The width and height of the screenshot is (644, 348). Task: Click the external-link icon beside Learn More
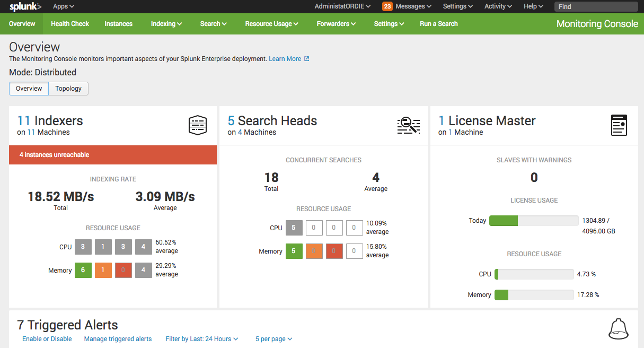[x=307, y=59]
